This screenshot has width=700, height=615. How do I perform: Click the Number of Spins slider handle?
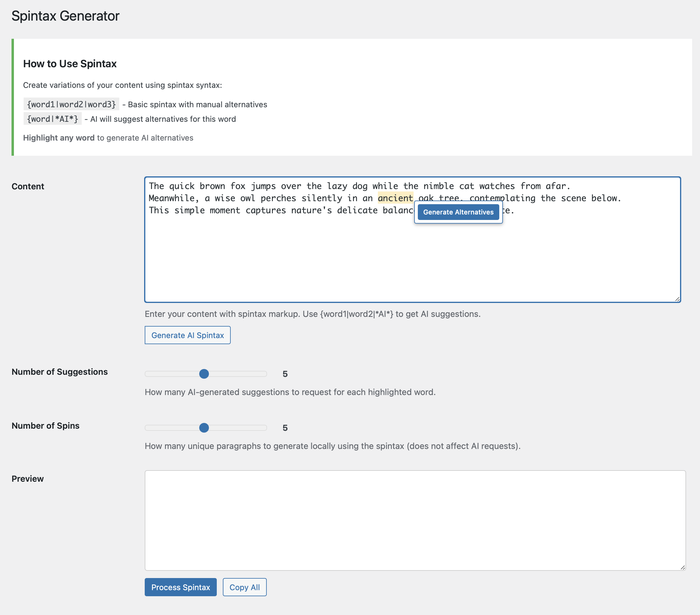coord(204,427)
